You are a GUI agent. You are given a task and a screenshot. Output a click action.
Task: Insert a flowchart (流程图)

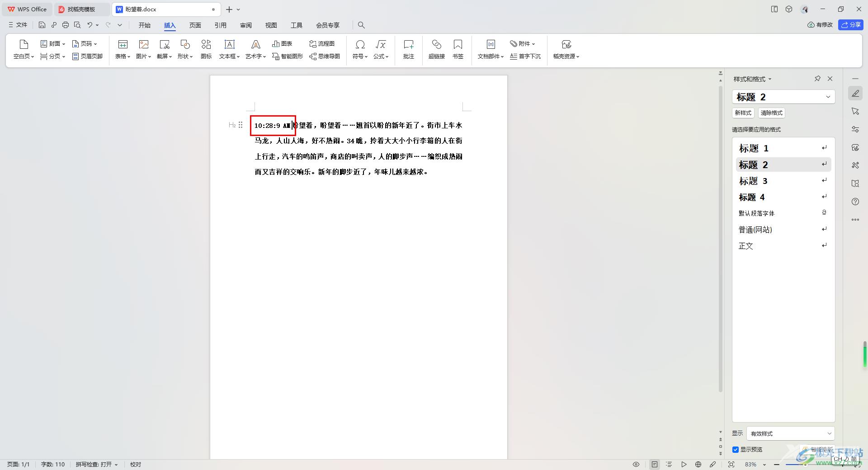322,44
